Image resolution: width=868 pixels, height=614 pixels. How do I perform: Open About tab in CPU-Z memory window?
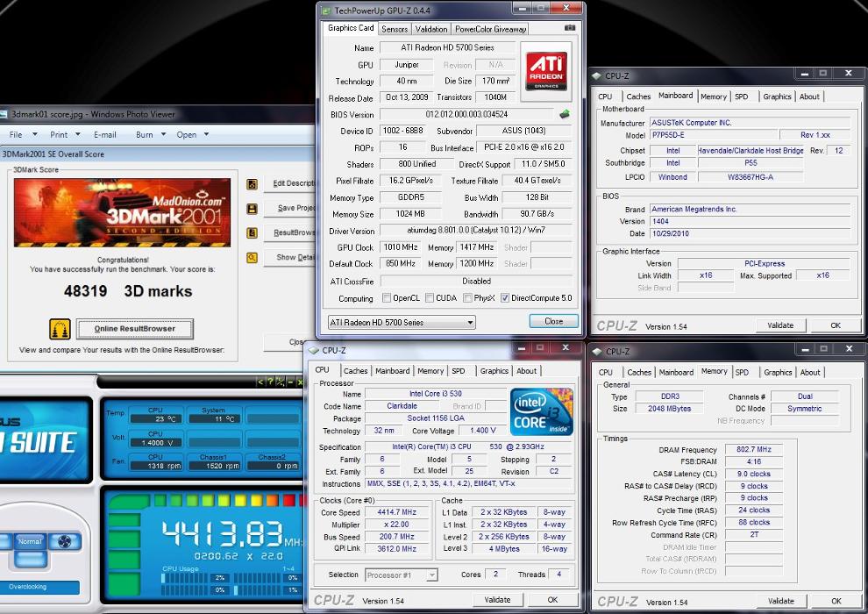click(x=810, y=373)
